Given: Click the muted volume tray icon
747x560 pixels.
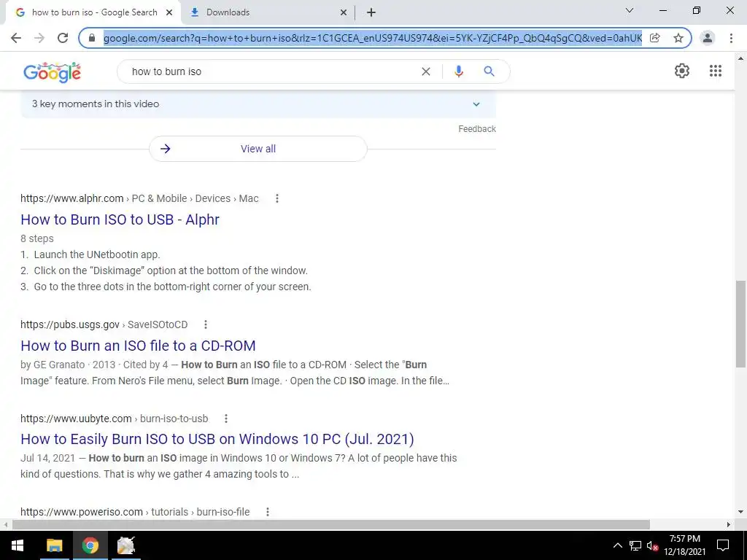Looking at the screenshot, I should [652, 545].
